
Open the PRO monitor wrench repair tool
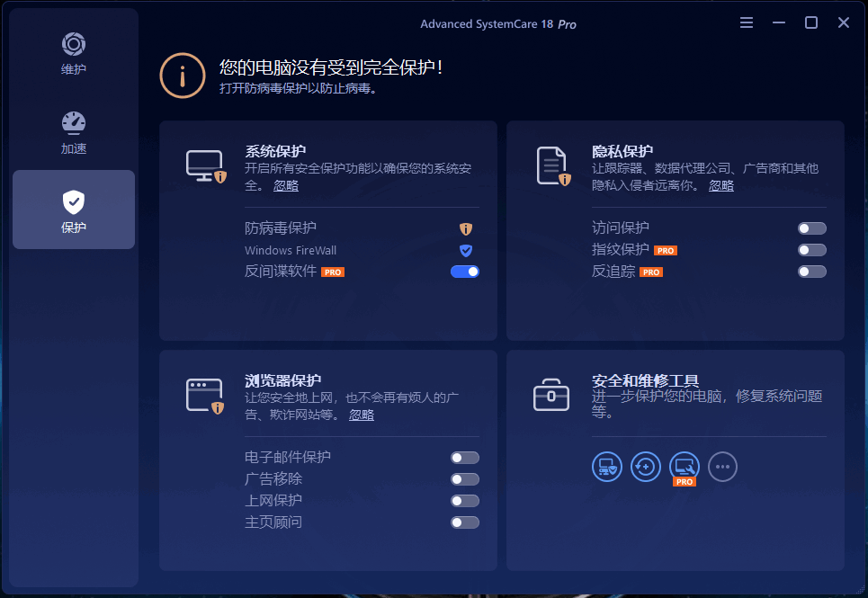pyautogui.click(x=685, y=467)
